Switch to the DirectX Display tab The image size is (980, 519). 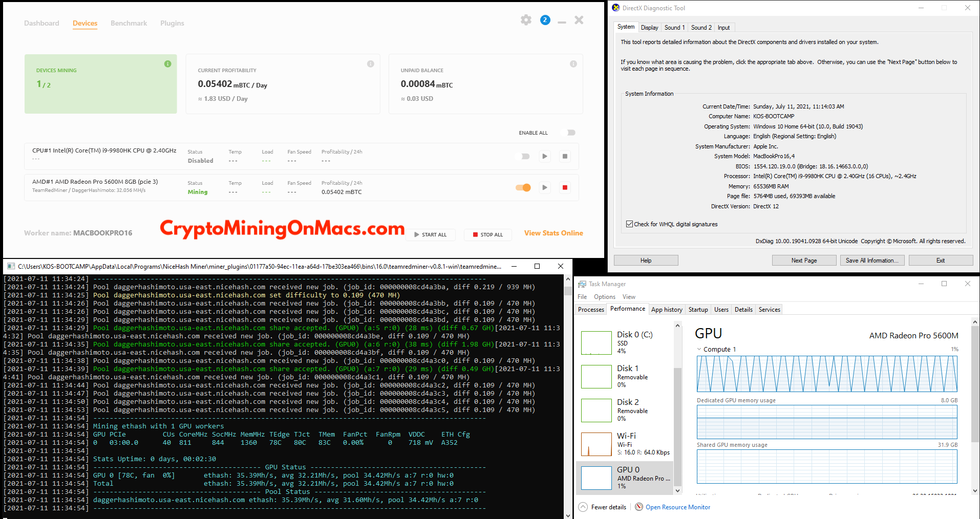pyautogui.click(x=649, y=28)
